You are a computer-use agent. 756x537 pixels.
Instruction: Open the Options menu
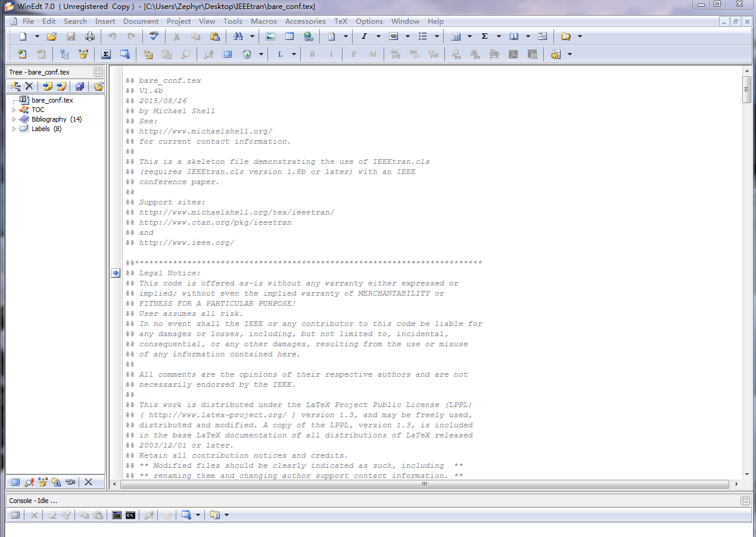[369, 21]
